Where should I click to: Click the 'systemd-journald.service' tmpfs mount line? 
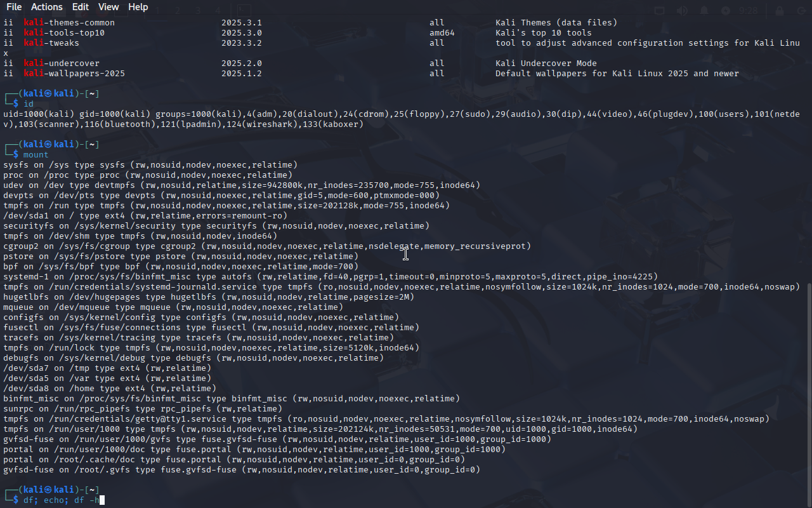pyautogui.click(x=402, y=287)
